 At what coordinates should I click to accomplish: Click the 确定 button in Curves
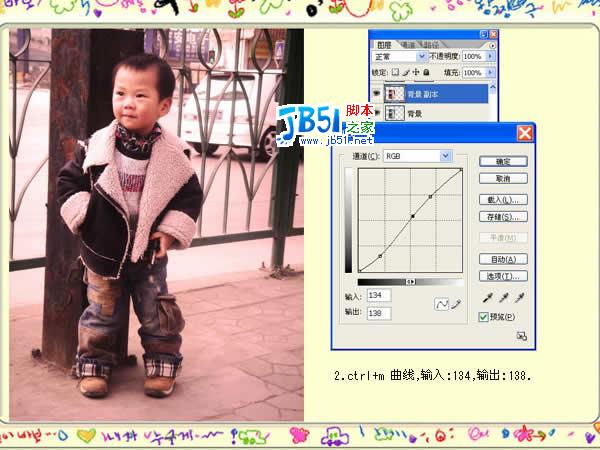tap(503, 161)
